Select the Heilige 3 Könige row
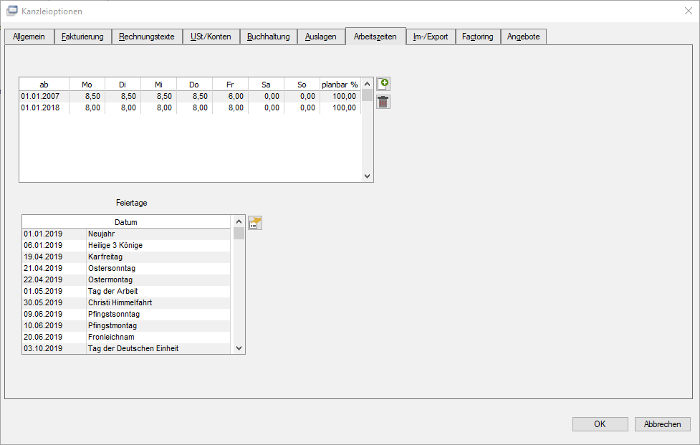700x445 pixels. (126, 245)
